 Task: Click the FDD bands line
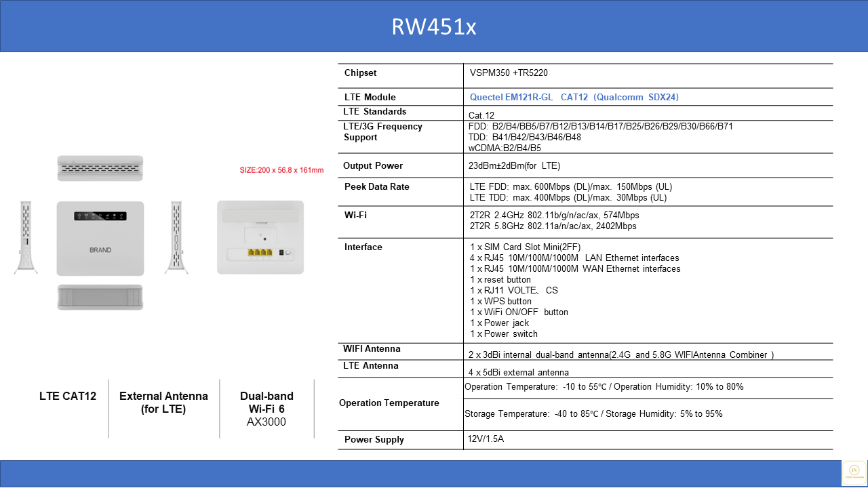click(601, 126)
